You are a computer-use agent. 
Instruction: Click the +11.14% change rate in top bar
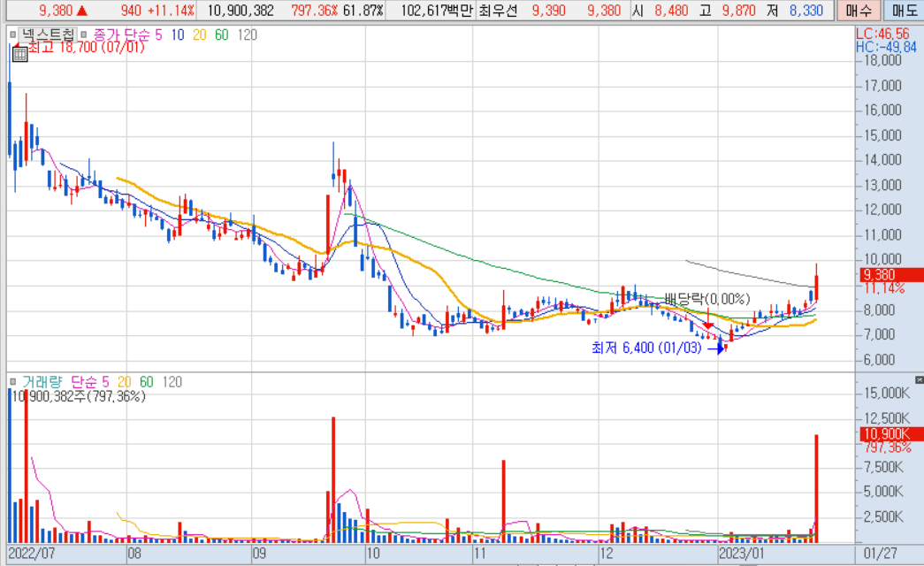tap(171, 11)
